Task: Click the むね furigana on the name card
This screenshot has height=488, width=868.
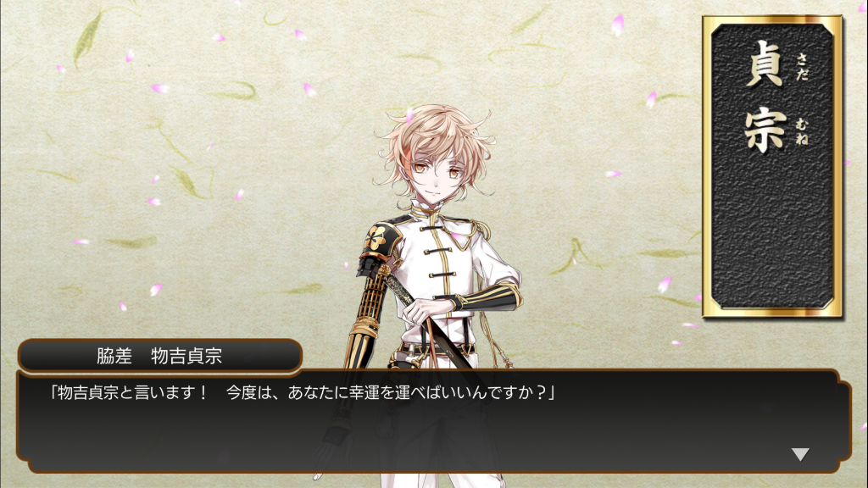Action: tap(802, 131)
